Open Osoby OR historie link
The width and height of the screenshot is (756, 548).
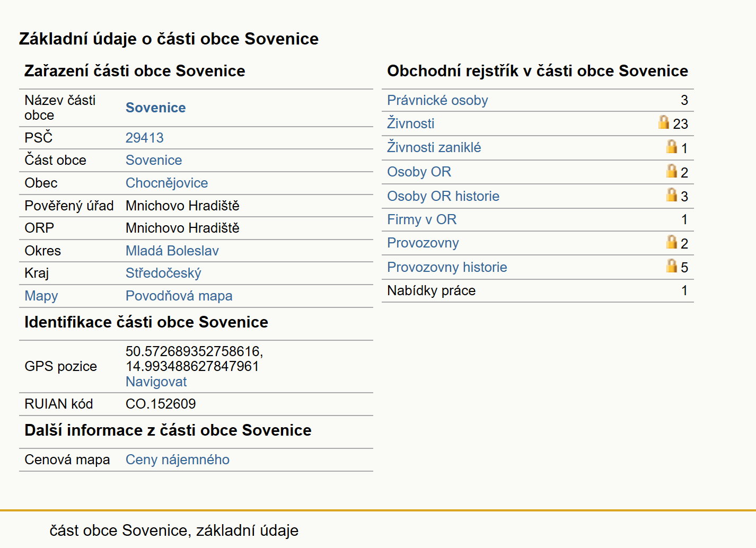443,196
